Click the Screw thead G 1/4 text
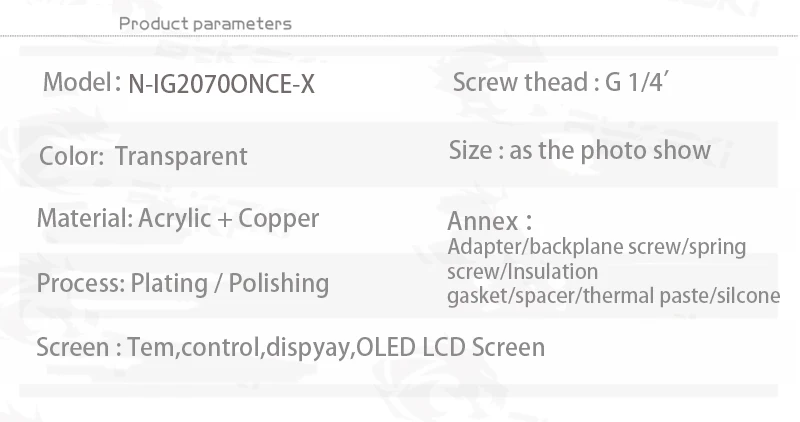 click(x=561, y=82)
